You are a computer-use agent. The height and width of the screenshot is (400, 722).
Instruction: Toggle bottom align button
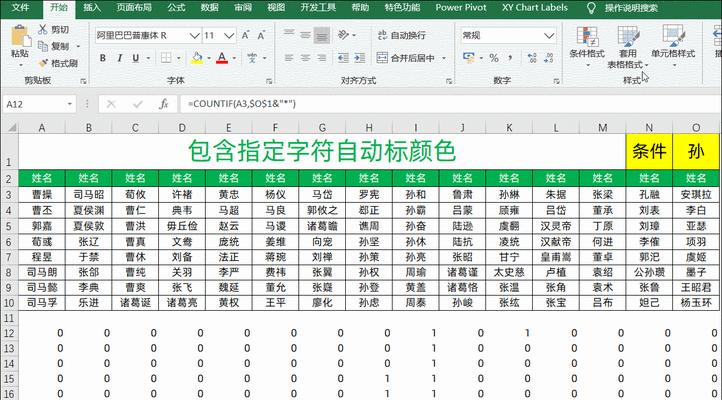click(x=322, y=35)
